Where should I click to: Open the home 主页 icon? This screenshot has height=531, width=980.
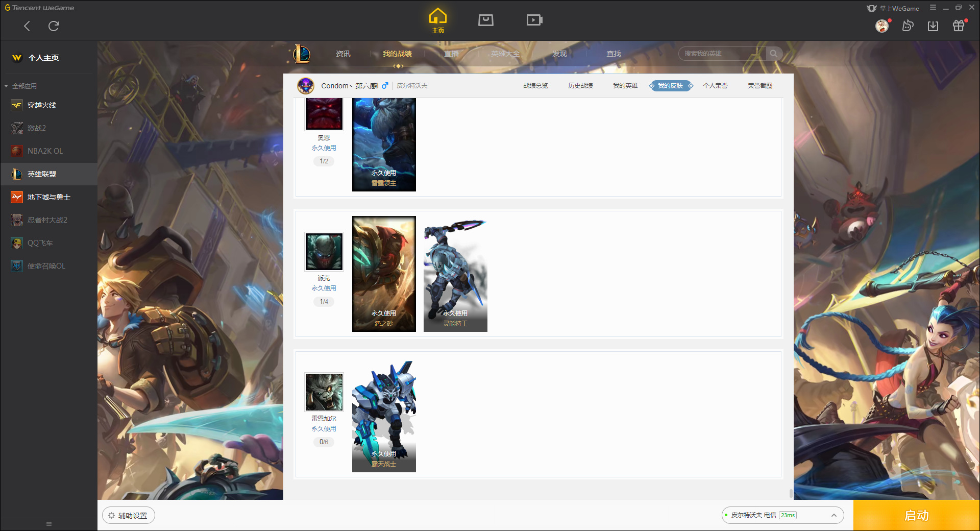[x=438, y=21]
